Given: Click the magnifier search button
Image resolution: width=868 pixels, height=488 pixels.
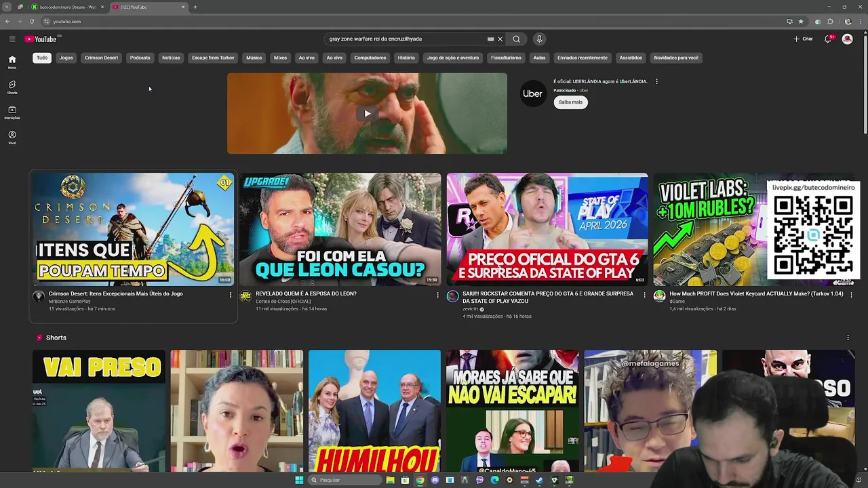Looking at the screenshot, I should pos(517,39).
